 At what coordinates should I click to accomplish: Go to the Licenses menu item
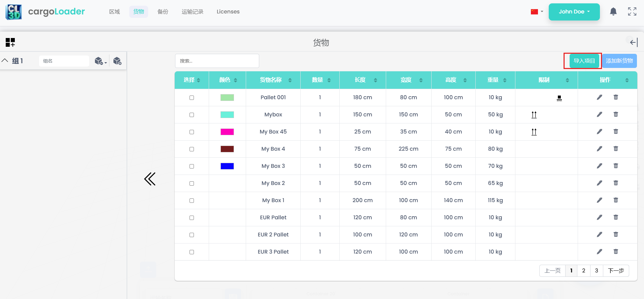pos(228,12)
